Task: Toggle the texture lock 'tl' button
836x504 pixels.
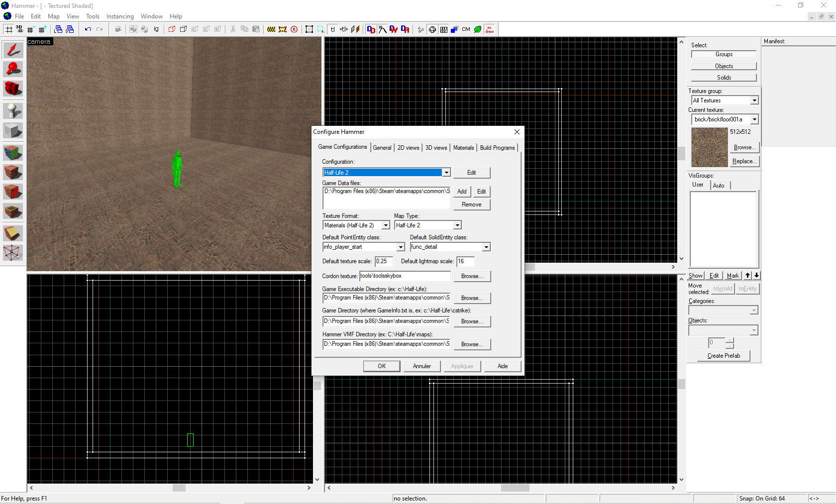Action: (332, 29)
